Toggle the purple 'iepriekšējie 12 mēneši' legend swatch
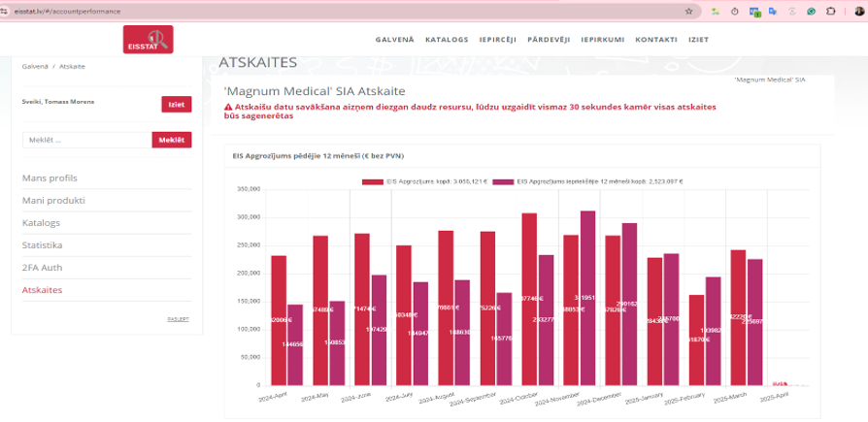 click(503, 181)
